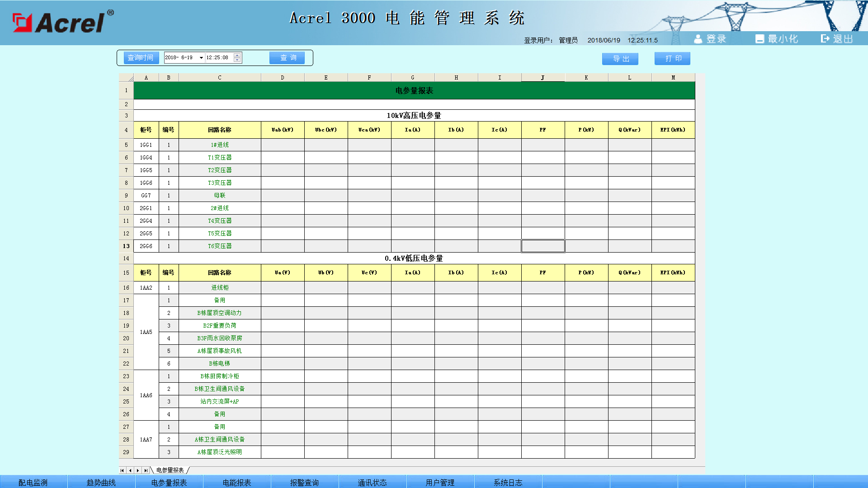Screen dimensions: 868x488
Task: Click the 最小化 minimize icon in header
Action: coord(759,39)
